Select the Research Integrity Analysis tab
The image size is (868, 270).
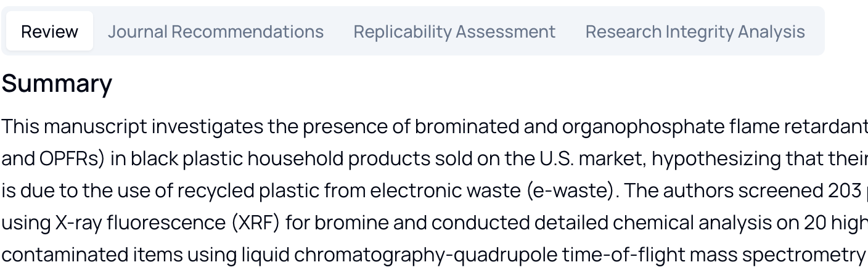tap(695, 31)
